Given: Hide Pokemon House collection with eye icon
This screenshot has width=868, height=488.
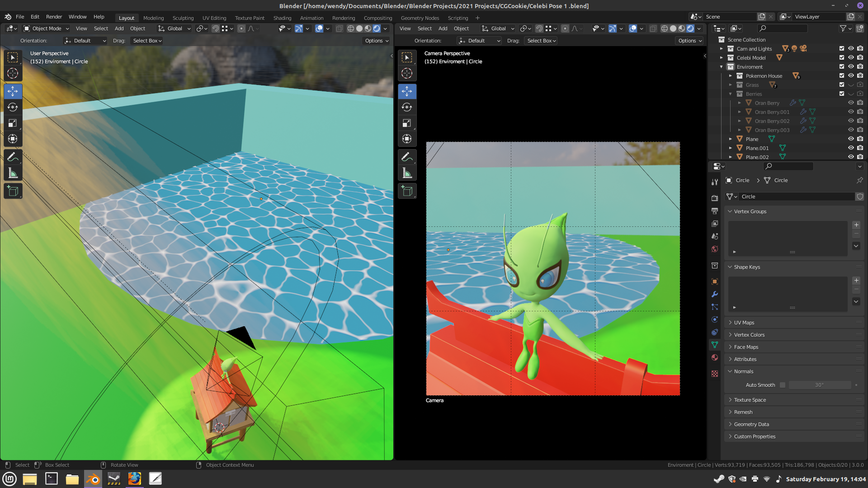Looking at the screenshot, I should 851,76.
